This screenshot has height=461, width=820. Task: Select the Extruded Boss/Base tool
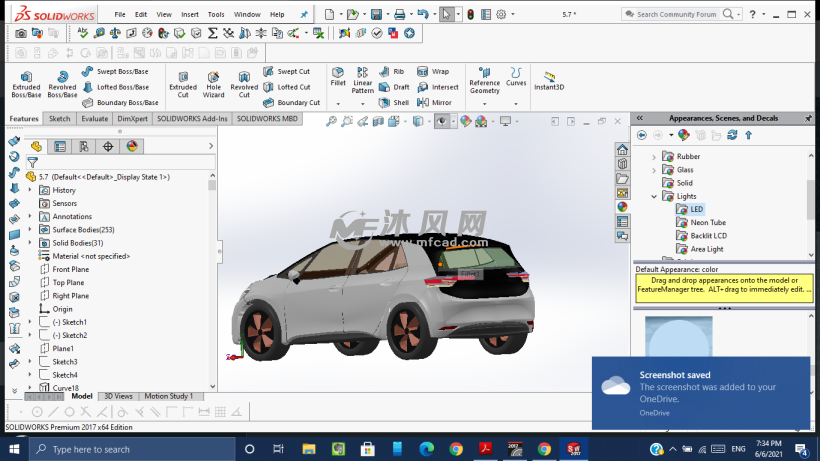[26, 84]
